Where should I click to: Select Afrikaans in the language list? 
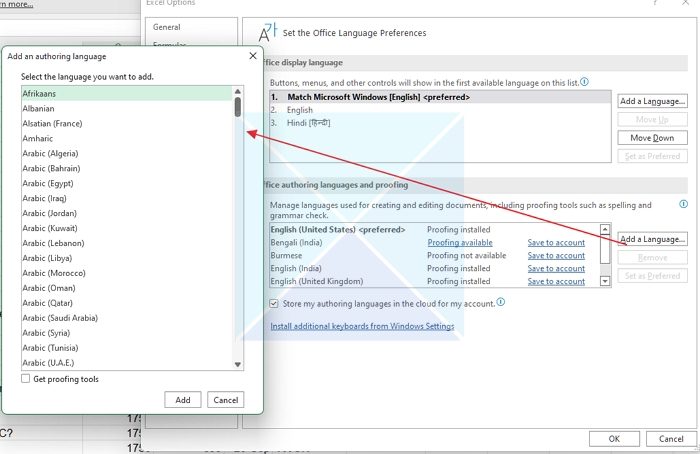tap(127, 93)
